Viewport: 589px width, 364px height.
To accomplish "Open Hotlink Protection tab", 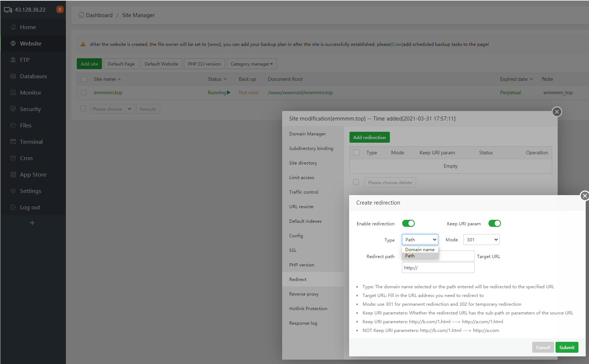I will pyautogui.click(x=313, y=309).
